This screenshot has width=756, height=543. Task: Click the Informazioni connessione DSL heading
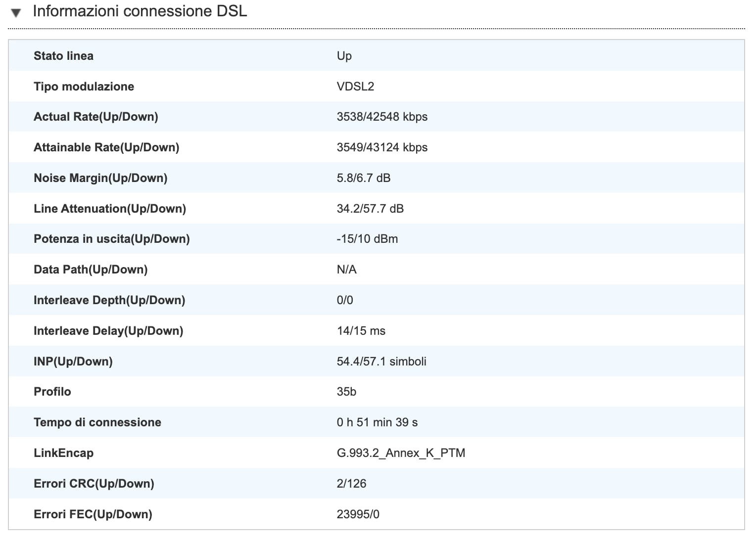coord(140,11)
